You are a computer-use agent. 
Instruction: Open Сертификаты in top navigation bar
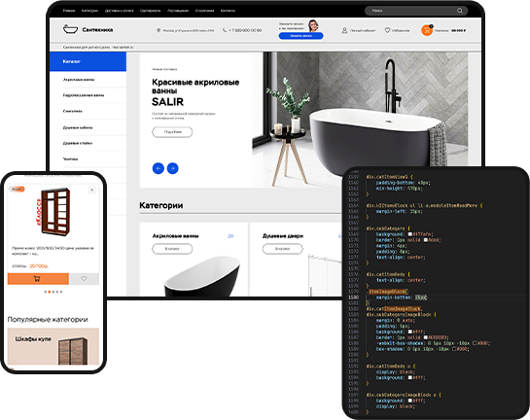(x=151, y=11)
